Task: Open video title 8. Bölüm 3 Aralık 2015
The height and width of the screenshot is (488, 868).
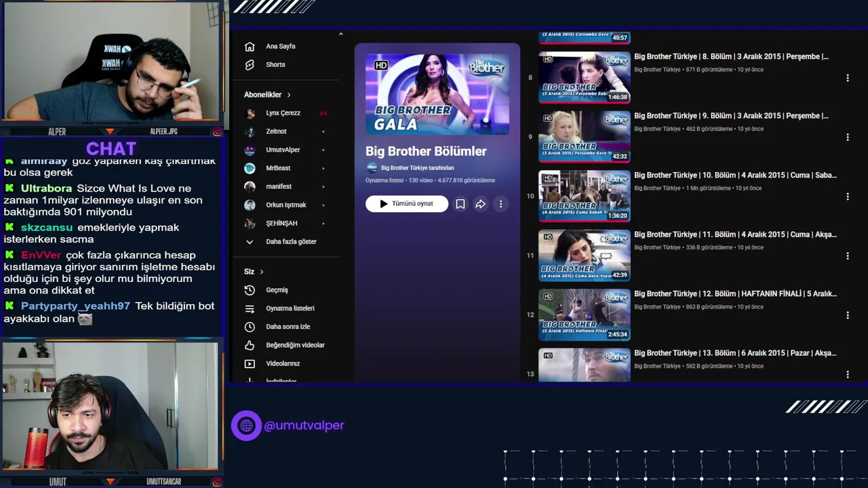Action: point(731,57)
